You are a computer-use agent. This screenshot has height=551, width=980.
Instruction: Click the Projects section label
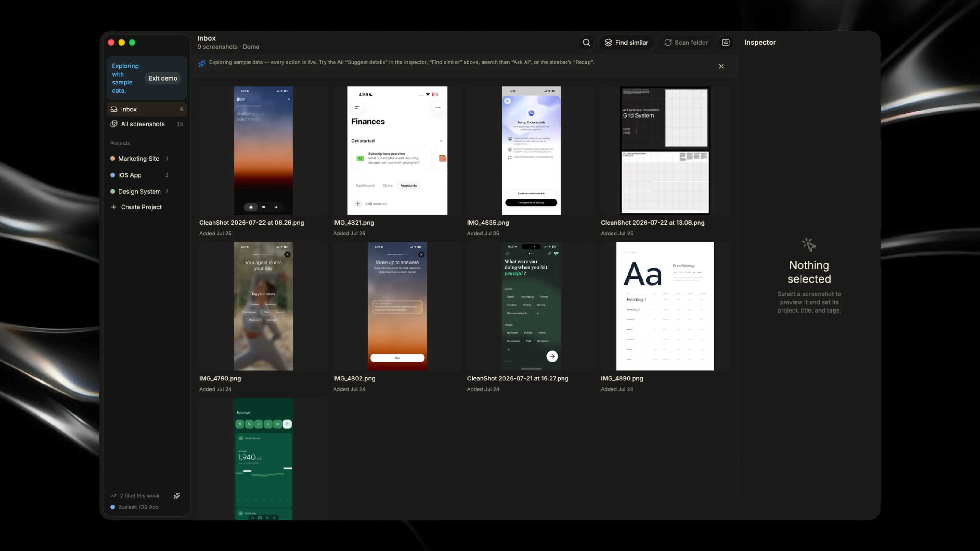[x=120, y=143]
